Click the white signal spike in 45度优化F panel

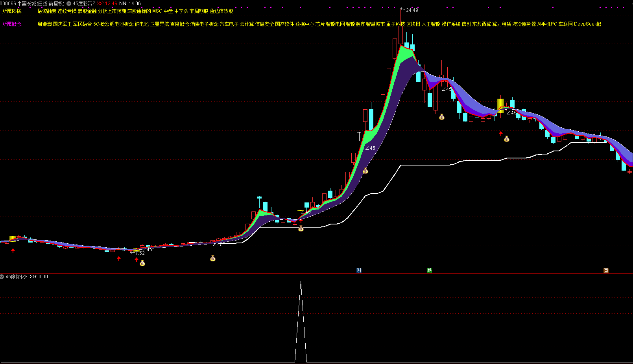click(x=301, y=322)
